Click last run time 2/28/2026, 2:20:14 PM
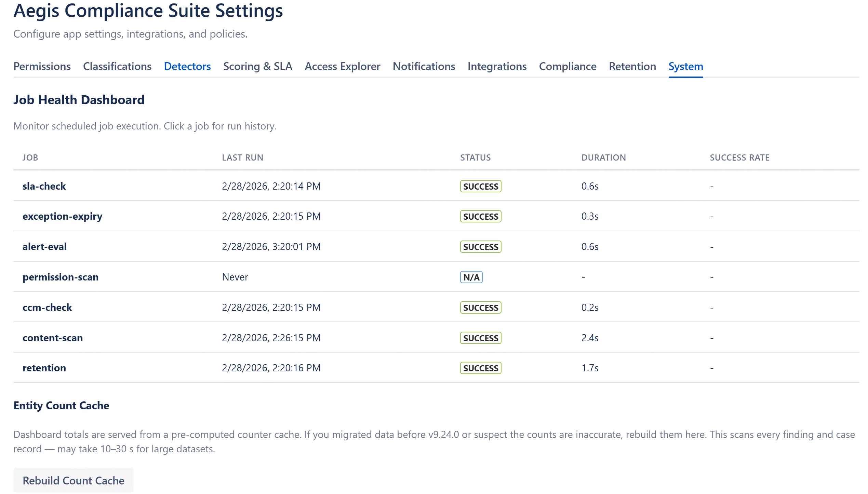868x494 pixels. 271,186
